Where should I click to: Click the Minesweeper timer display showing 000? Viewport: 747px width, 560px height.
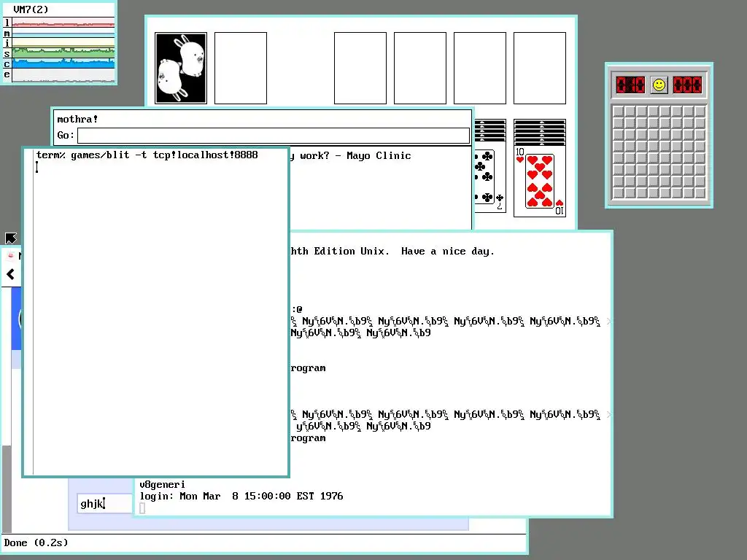pos(687,85)
